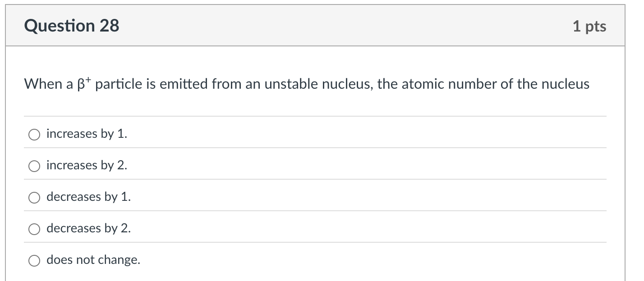
Task: Click the gray question header banner area
Action: click(316, 26)
